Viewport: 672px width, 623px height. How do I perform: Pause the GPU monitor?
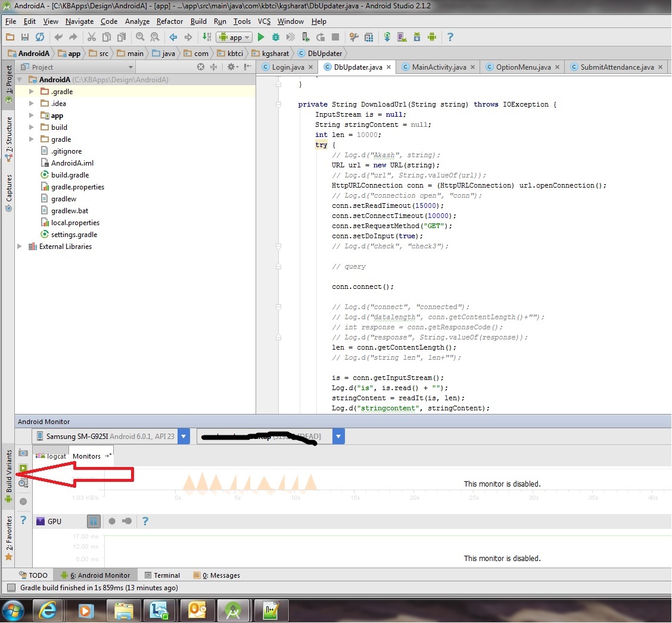pyautogui.click(x=94, y=521)
